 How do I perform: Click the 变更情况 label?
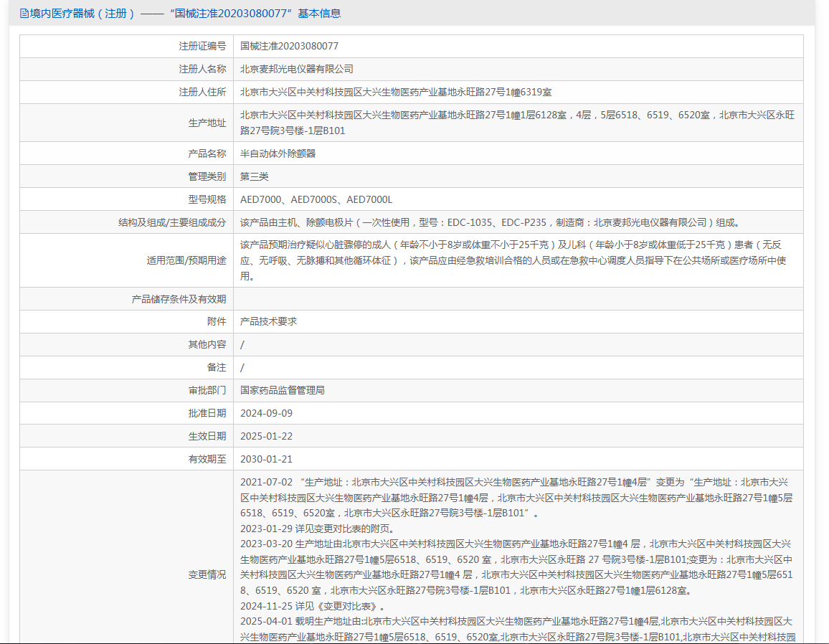pyautogui.click(x=207, y=574)
